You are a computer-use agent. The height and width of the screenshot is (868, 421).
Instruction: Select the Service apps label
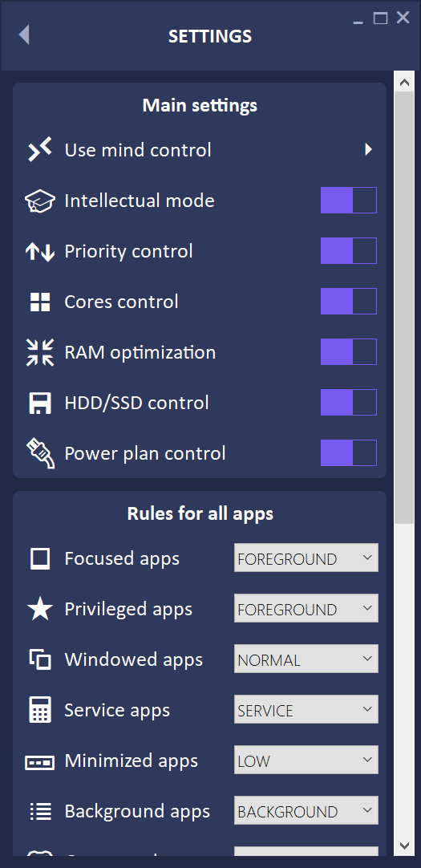coord(117,710)
